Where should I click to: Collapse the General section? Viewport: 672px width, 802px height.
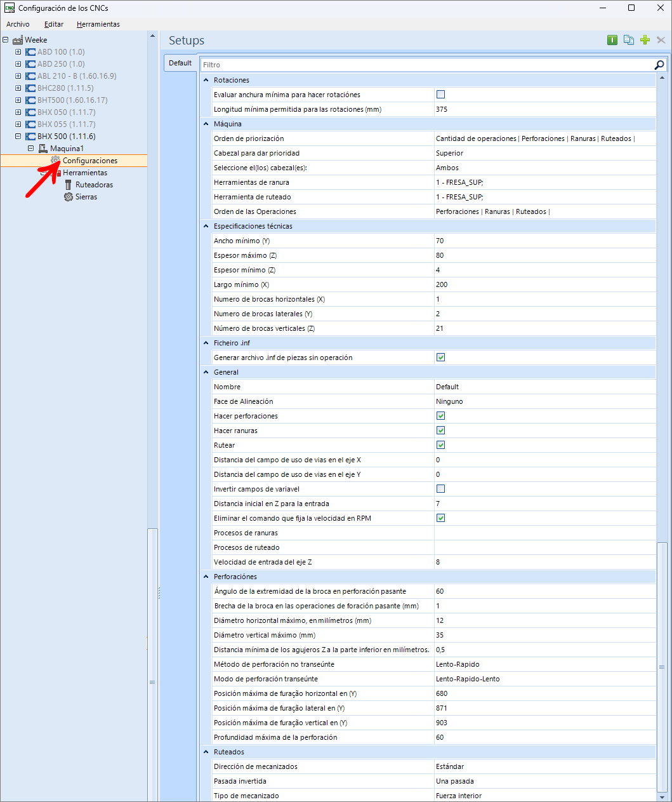coord(206,372)
